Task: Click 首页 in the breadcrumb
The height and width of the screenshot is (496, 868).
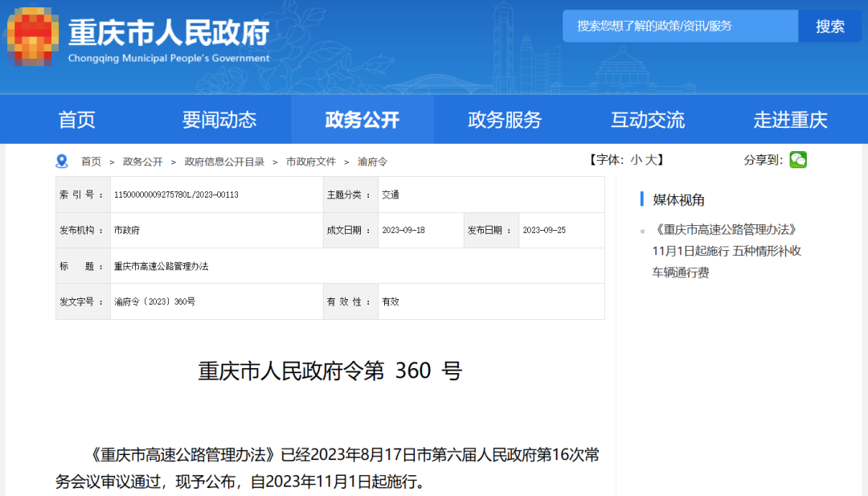Action: [91, 162]
